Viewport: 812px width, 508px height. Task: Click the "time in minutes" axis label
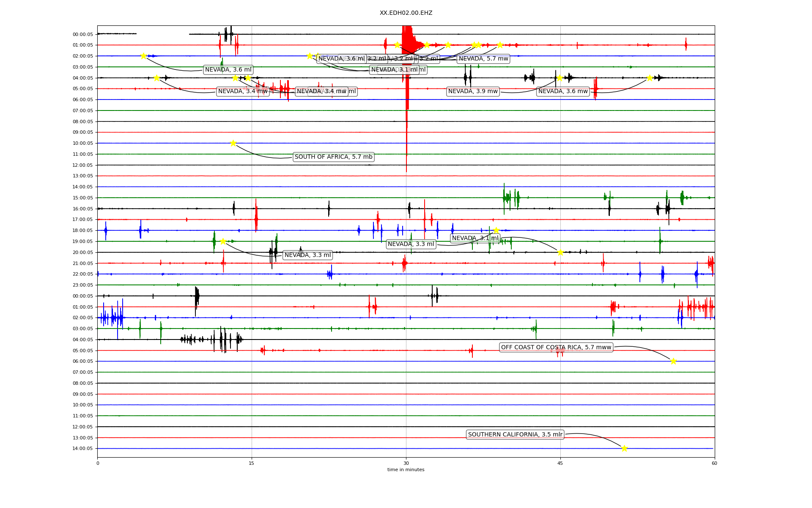tap(406, 469)
